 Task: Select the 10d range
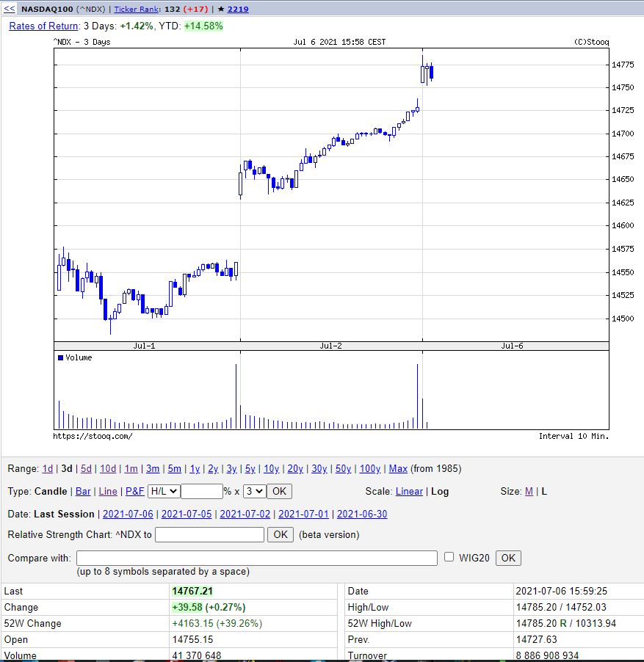(x=108, y=469)
